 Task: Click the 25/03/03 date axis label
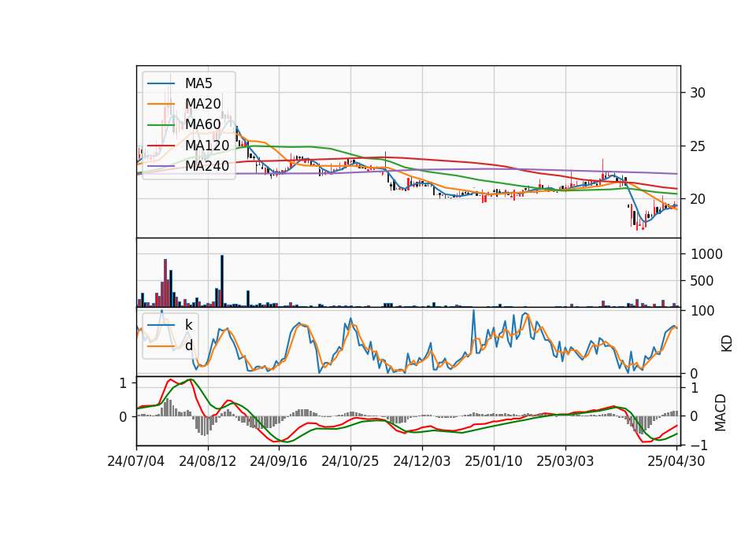(565, 461)
